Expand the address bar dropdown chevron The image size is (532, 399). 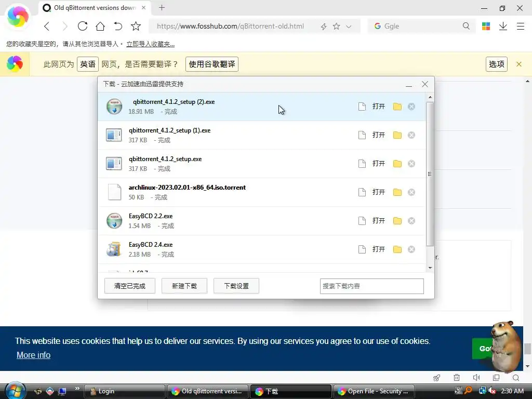349,26
